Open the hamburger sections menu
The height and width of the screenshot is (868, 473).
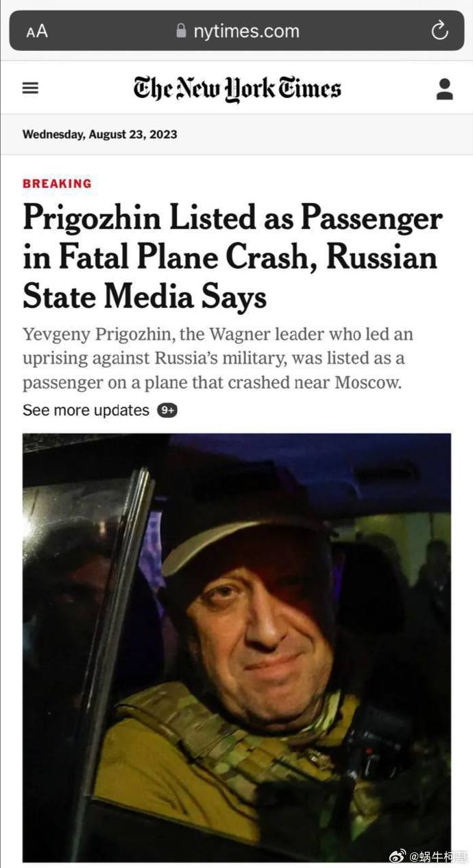30,89
